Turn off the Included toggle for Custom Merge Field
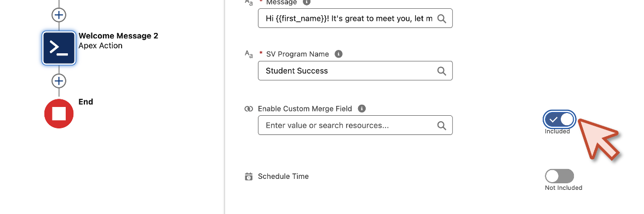This screenshot has width=644, height=214. click(x=560, y=120)
